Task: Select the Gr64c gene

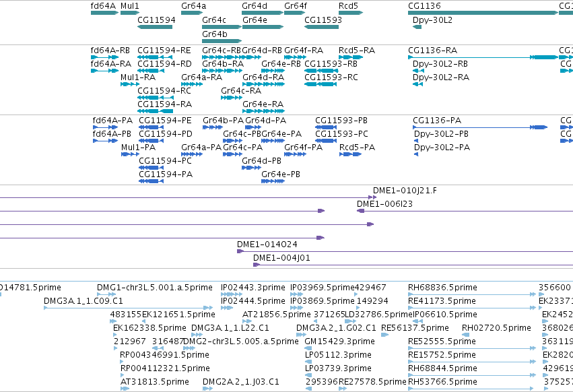Action: point(222,27)
